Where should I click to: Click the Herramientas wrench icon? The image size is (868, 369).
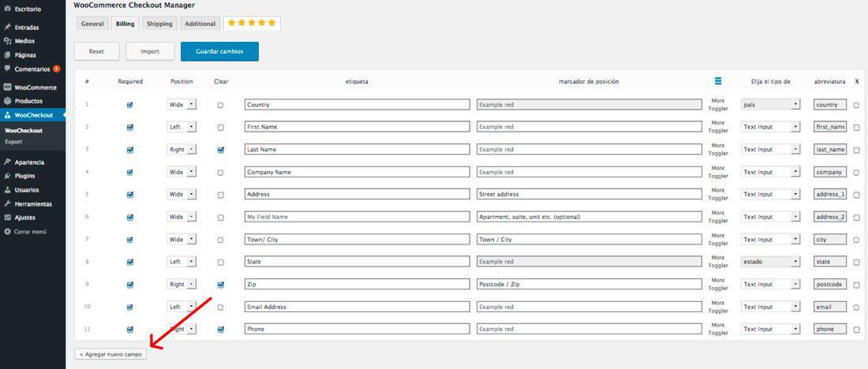(7, 203)
